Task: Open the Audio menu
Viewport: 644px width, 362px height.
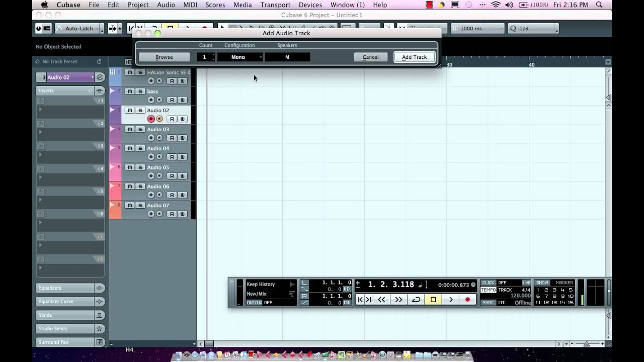Action: click(166, 5)
